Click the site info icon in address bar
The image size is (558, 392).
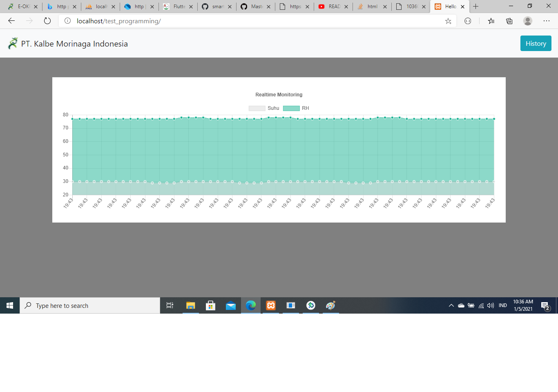[x=68, y=21]
